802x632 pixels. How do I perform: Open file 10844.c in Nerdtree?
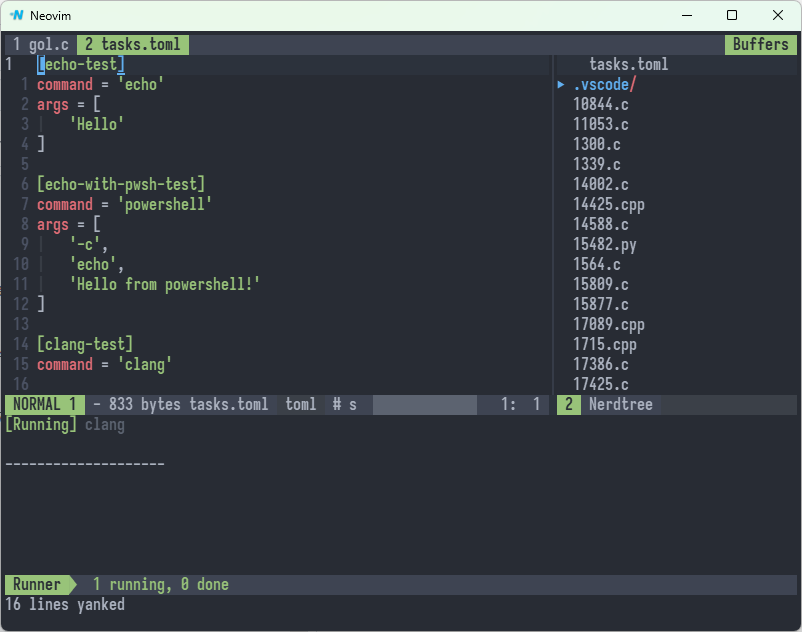(x=600, y=104)
